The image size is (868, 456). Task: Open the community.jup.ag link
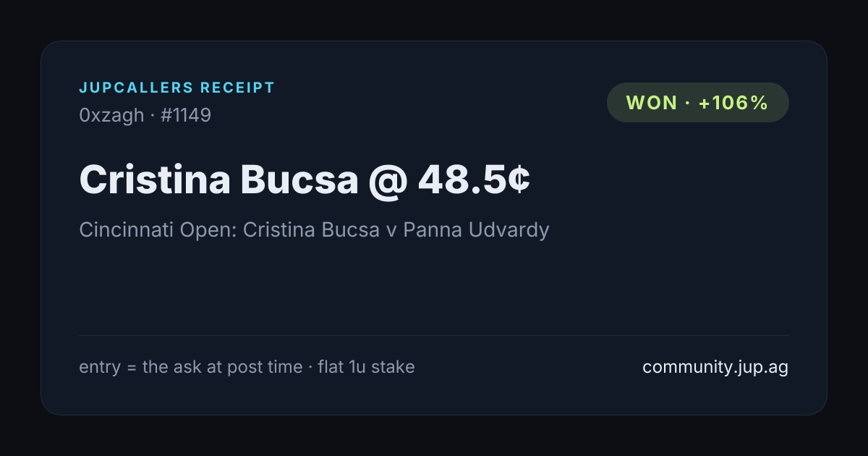(x=715, y=367)
